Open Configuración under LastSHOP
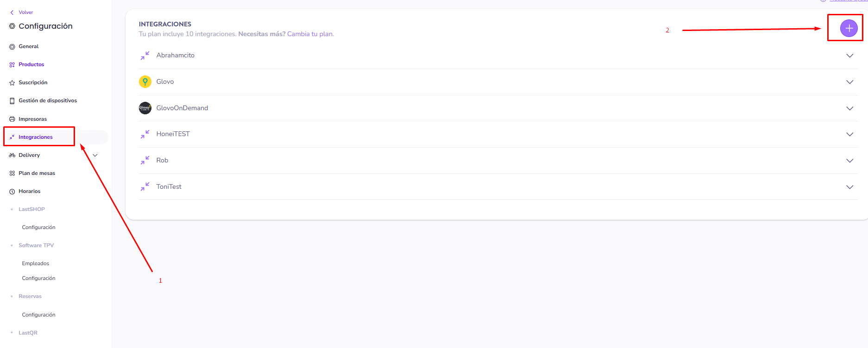This screenshot has height=348, width=868. point(38,227)
